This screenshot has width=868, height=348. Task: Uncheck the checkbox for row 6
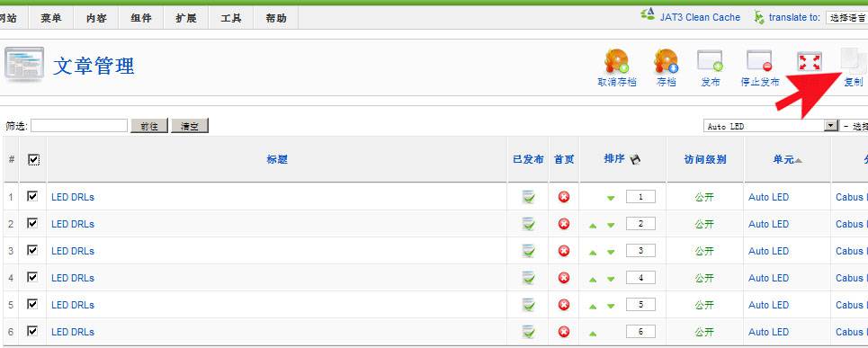32,331
